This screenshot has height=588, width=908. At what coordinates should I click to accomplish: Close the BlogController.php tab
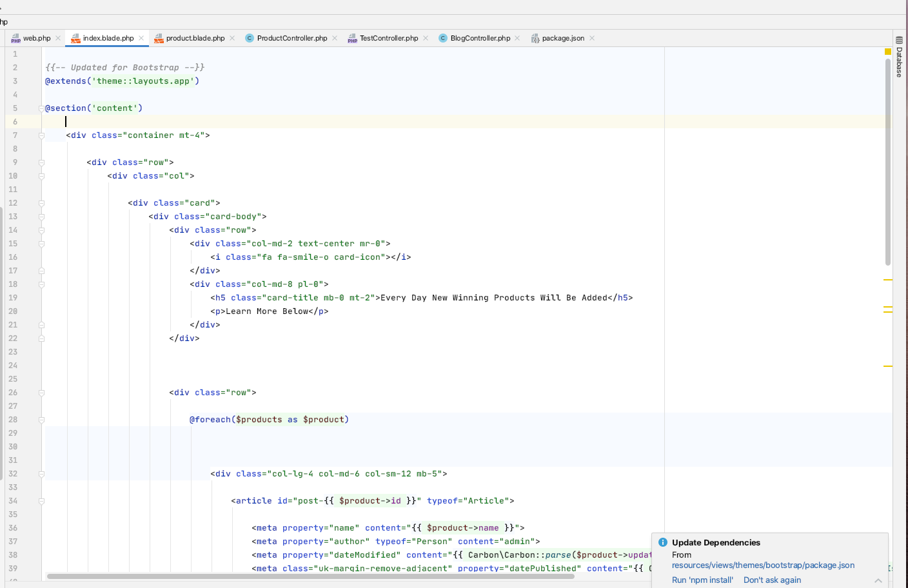(517, 38)
